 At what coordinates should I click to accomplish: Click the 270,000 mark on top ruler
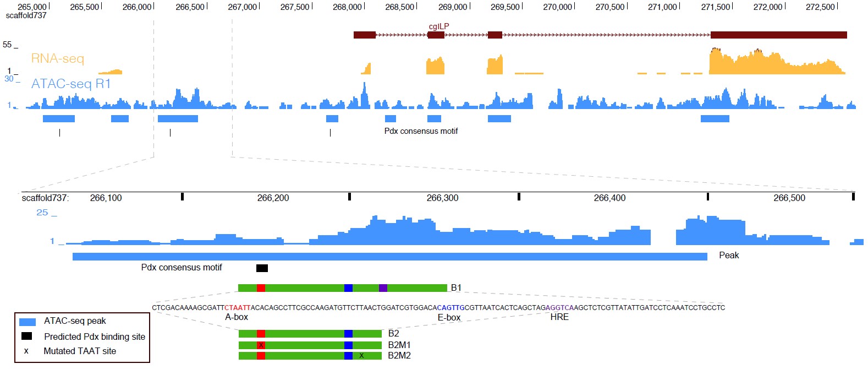(558, 7)
